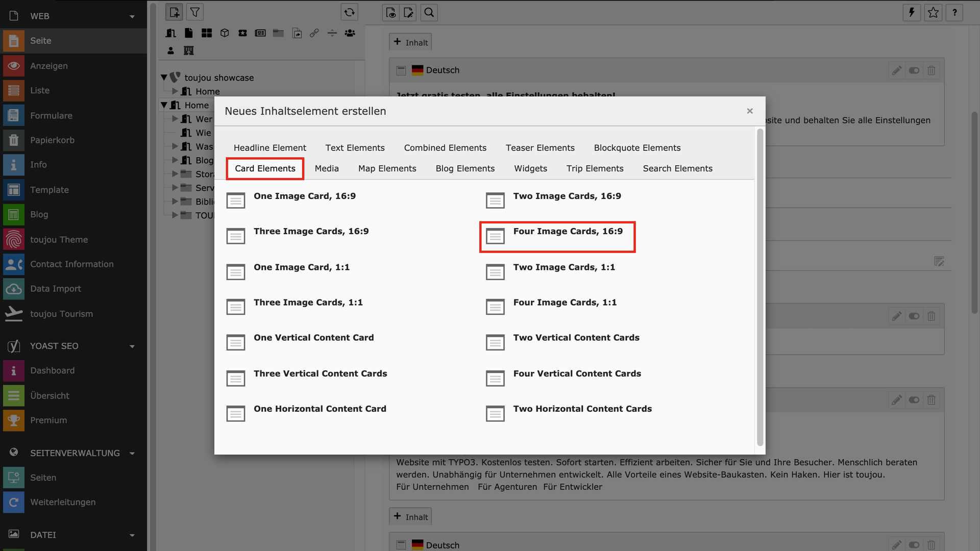Click the clear cache lightning bolt icon

911,12
